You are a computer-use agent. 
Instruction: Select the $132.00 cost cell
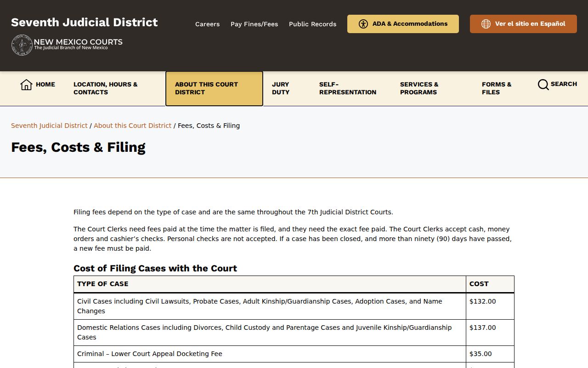(490, 306)
